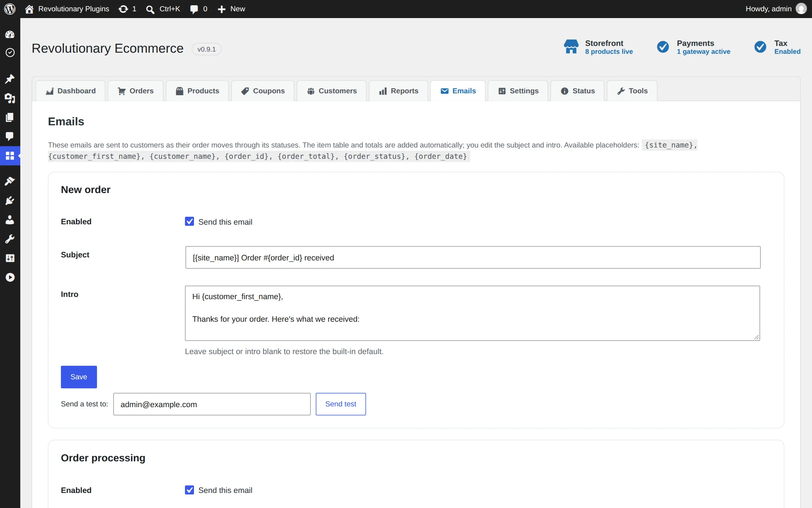Screen dimensions: 812x508
Task: Switch to the Reports tab
Action: click(398, 91)
